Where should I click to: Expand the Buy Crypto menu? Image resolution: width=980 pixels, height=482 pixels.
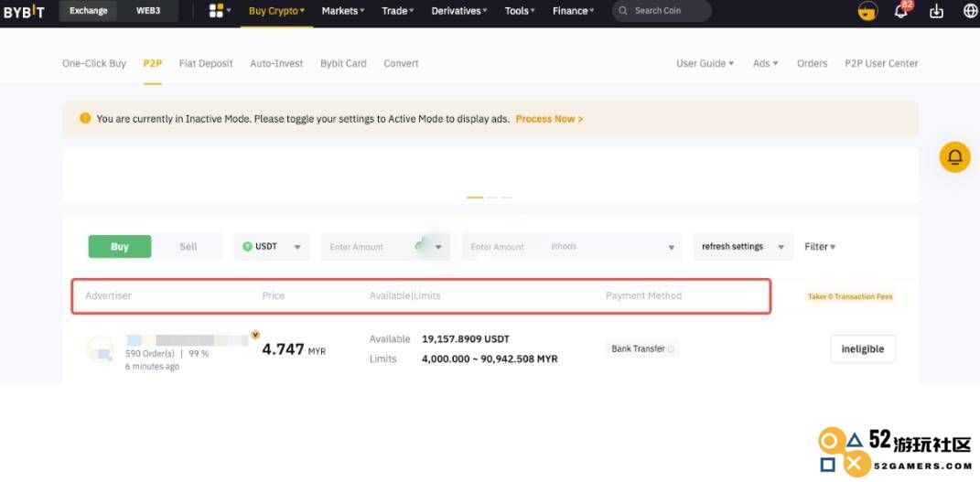click(276, 11)
